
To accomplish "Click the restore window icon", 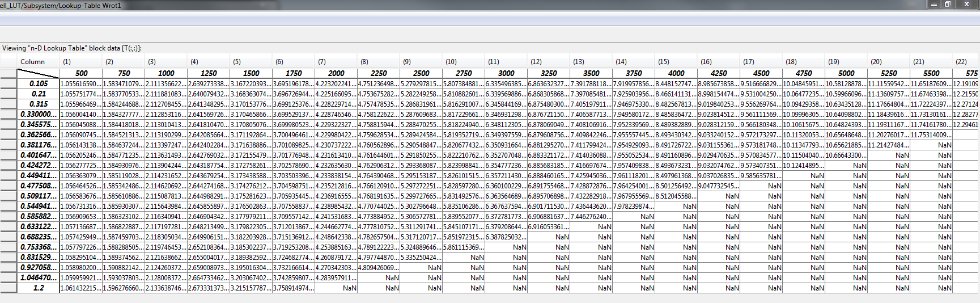I will click(x=947, y=5).
